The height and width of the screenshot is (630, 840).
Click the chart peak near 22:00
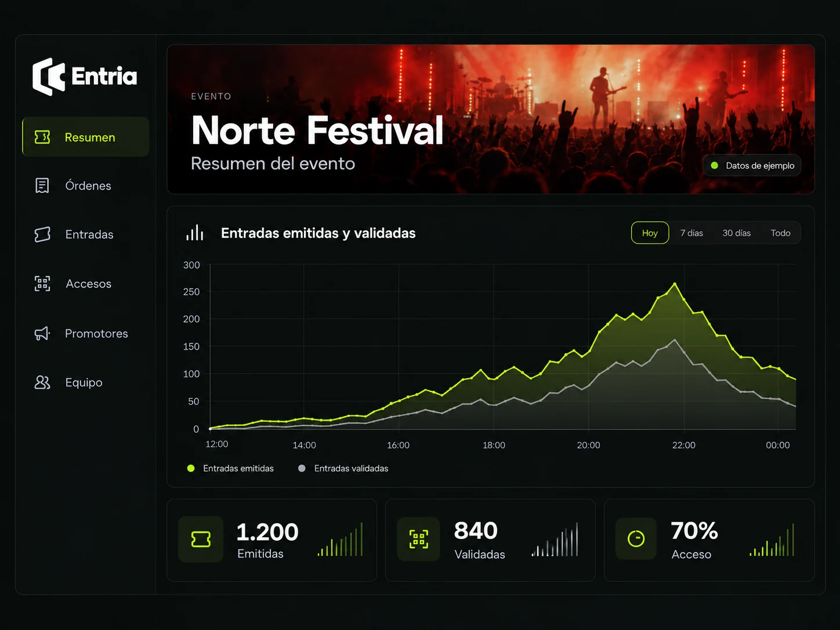[x=675, y=284]
